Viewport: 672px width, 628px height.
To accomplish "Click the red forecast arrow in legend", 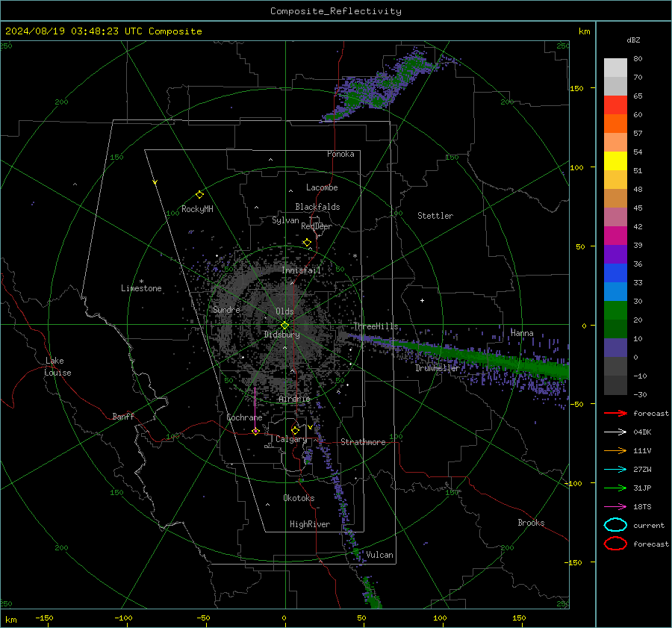I will coord(615,413).
